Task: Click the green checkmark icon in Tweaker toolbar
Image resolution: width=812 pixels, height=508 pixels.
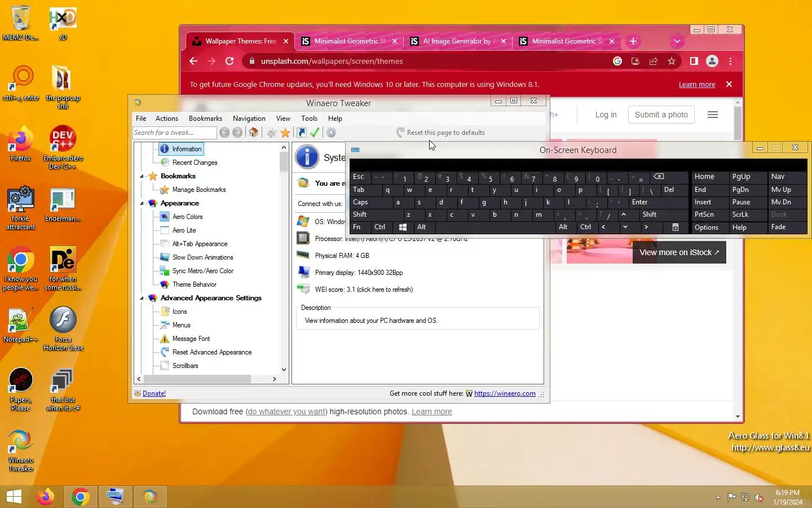Action: point(315,133)
